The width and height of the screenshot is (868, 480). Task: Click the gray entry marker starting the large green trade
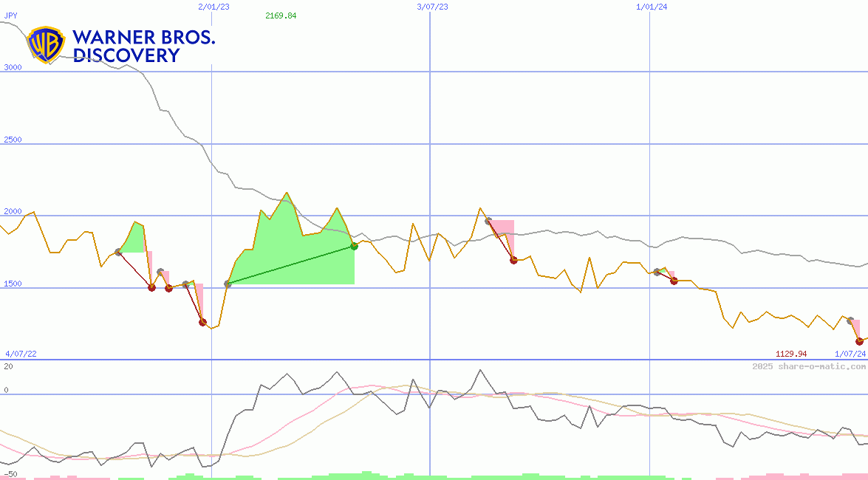pos(228,284)
